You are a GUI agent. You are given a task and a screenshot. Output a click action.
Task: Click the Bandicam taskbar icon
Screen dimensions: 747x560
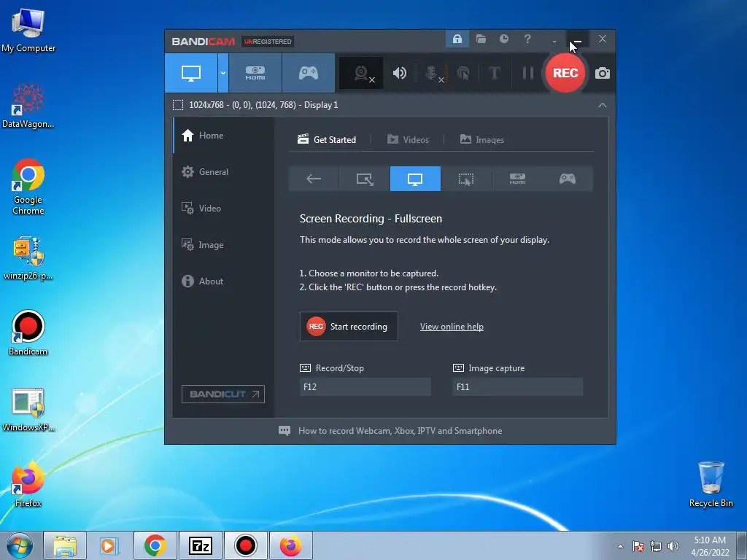tap(245, 545)
